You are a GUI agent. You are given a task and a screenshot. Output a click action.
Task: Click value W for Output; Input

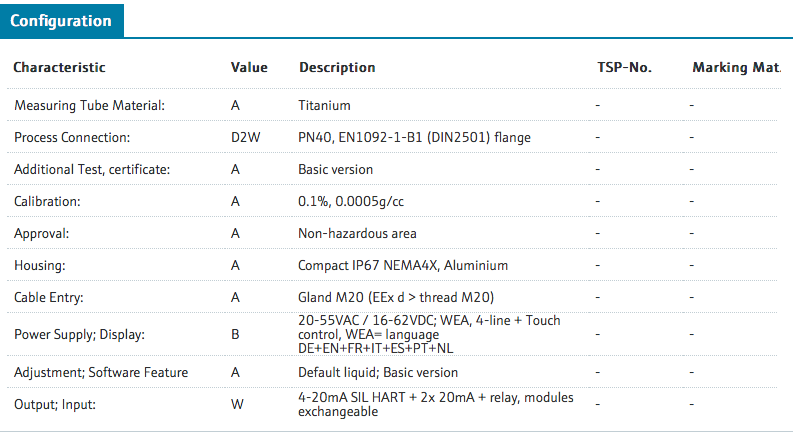coord(237,404)
